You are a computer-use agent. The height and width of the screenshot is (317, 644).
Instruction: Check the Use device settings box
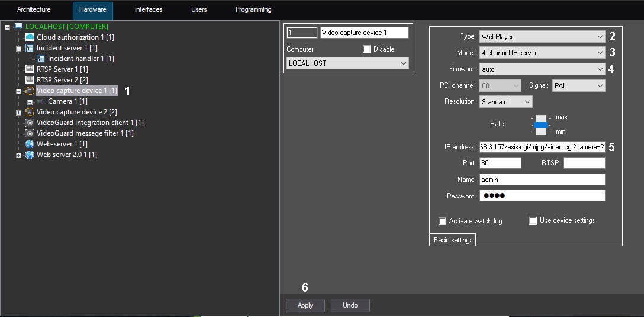click(x=533, y=221)
